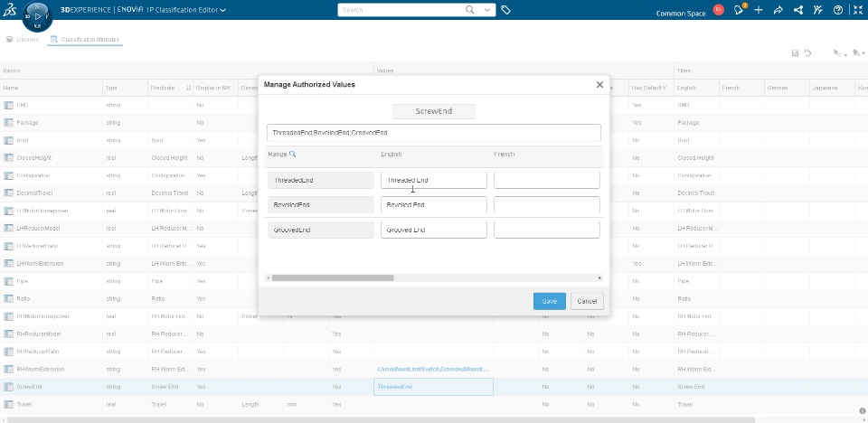The width and height of the screenshot is (868, 423).
Task: Open the selection tool dropdown
Action: (x=841, y=53)
